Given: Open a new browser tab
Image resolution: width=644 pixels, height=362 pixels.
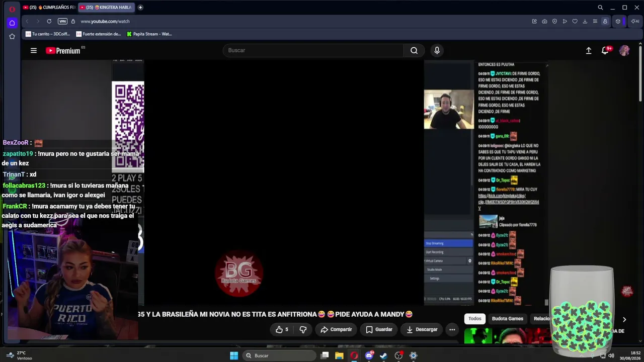Looking at the screenshot, I should click(140, 8).
